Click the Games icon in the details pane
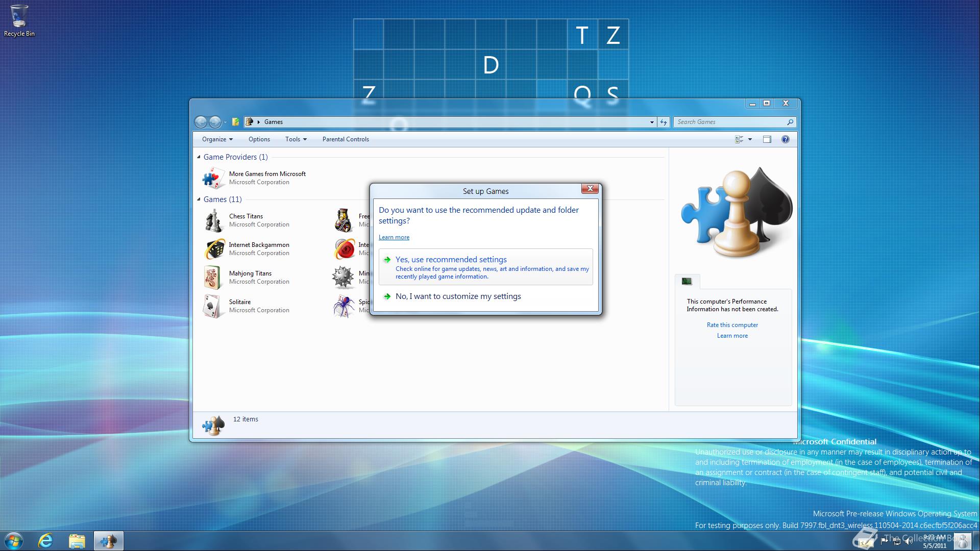This screenshot has height=551, width=980. (213, 425)
